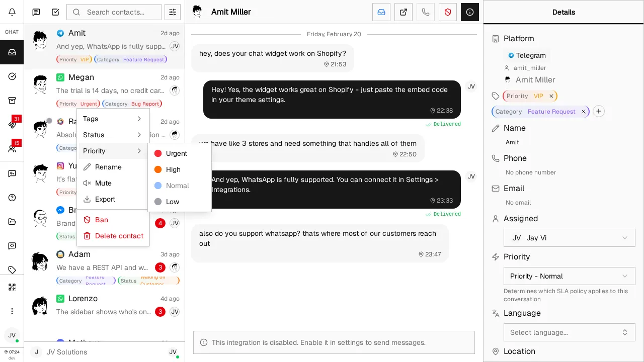Open conversation in external window icon
644x362 pixels.
click(x=404, y=12)
